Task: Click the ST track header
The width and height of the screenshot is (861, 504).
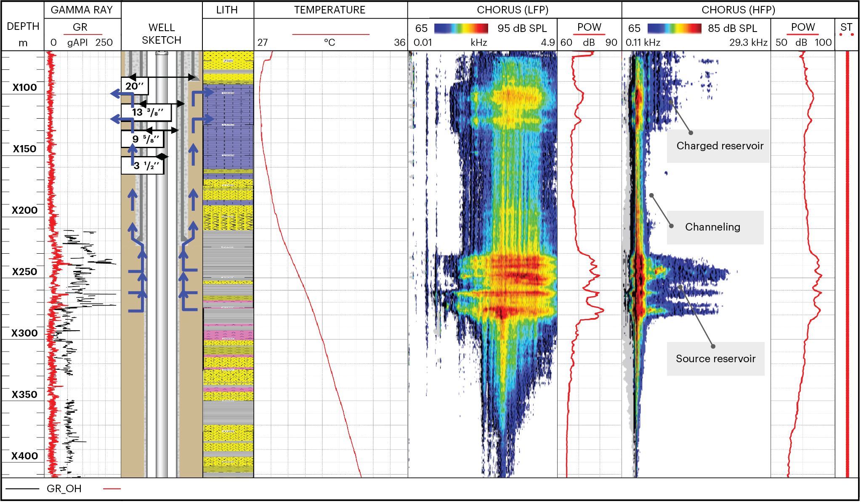Action: (846, 27)
